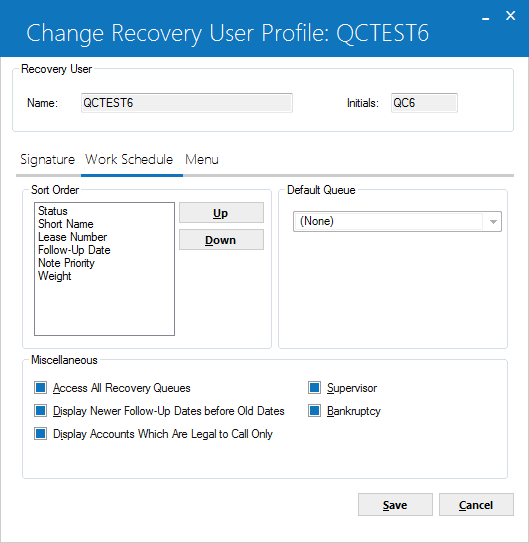Switch to the Signature tab
Viewport: 529px width, 543px height.
47,160
